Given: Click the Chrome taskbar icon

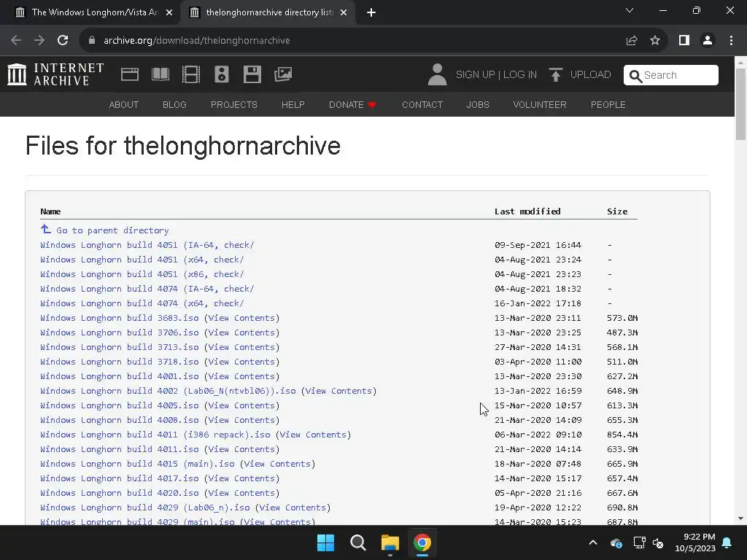Looking at the screenshot, I should 422,542.
